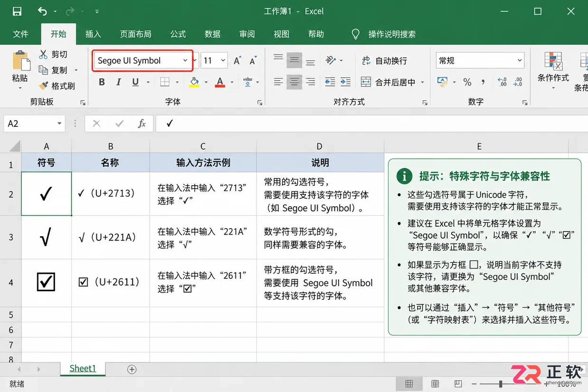Toggle Wrap Text (自动换行)
This screenshot has height=392, width=588.
pyautogui.click(x=385, y=60)
